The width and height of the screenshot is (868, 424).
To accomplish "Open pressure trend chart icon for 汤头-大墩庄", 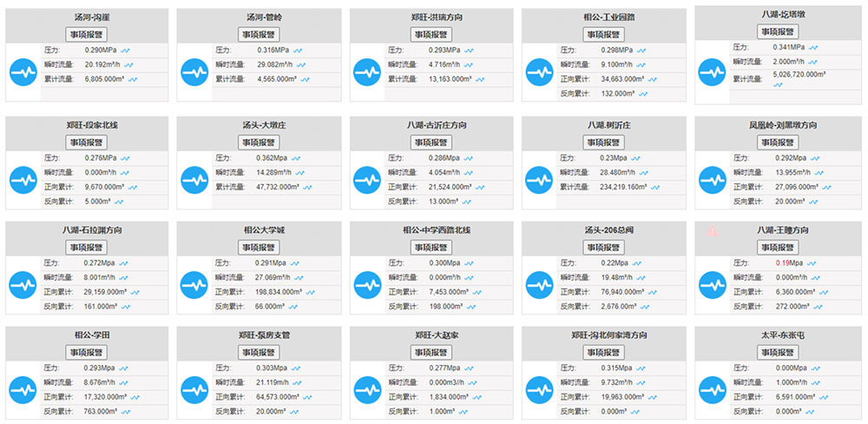I will 297,158.
